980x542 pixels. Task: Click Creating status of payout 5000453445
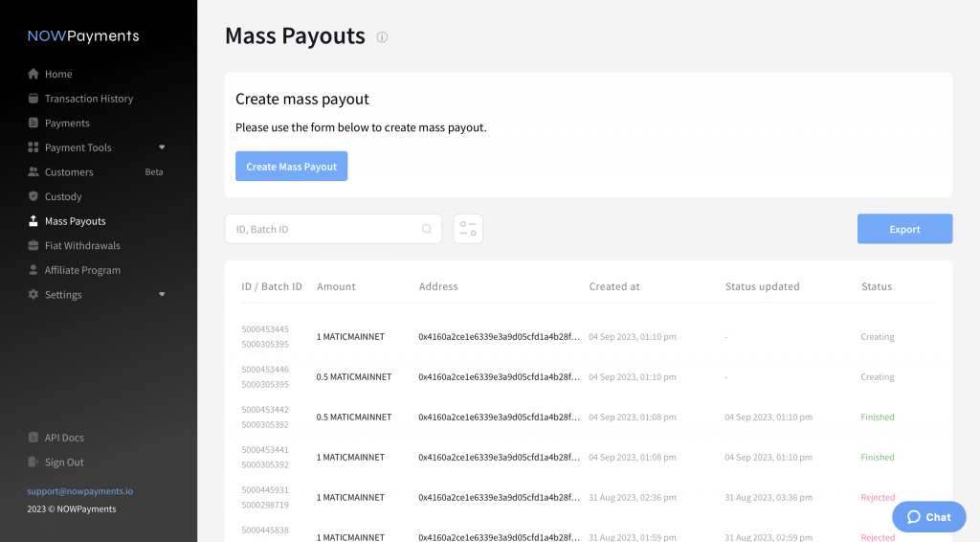(877, 336)
